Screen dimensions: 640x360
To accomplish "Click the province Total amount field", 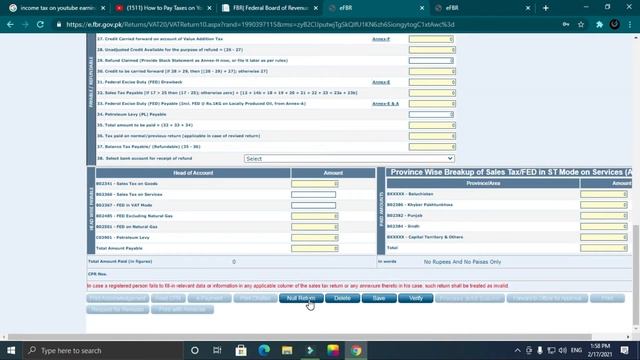I will click(604, 248).
